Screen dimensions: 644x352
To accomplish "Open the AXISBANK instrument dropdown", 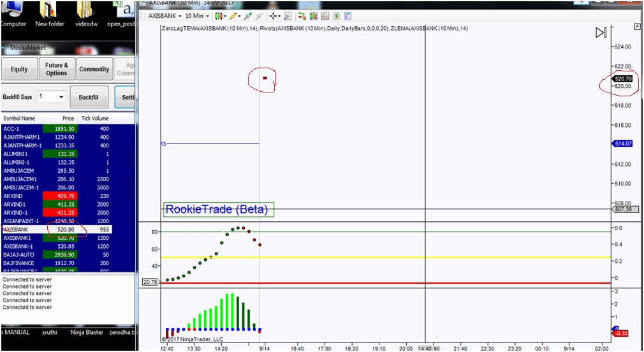I will (165, 16).
